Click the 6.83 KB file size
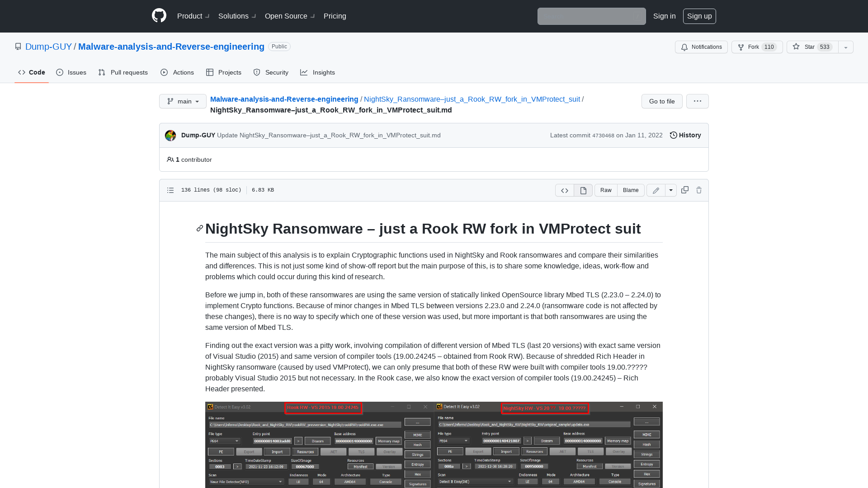Viewport: 868px width, 488px height. [263, 190]
